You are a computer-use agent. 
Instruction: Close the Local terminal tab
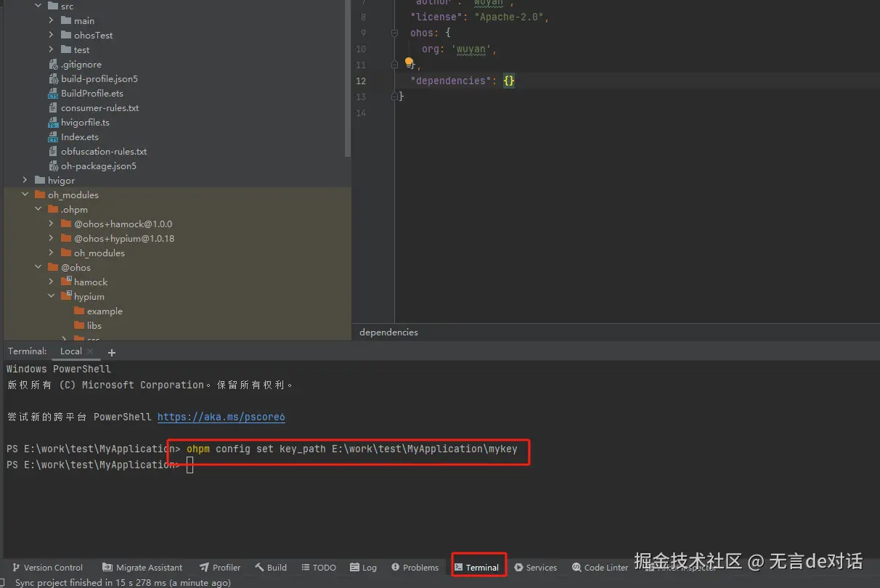point(90,351)
